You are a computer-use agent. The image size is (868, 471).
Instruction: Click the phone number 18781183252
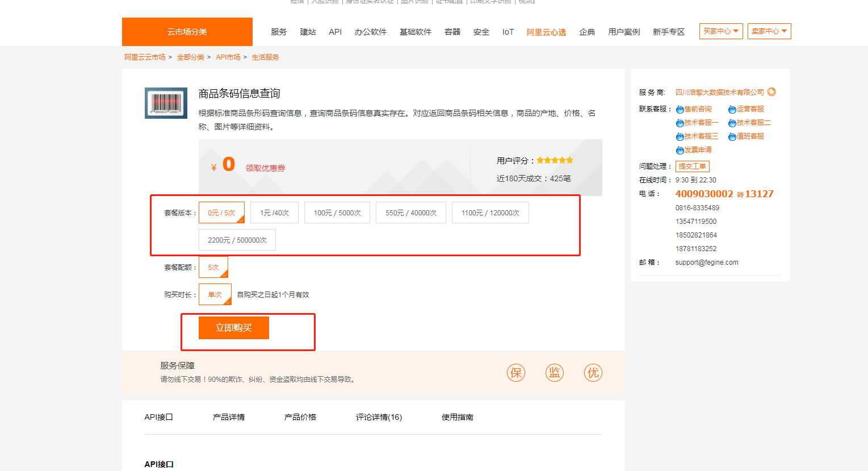pos(696,249)
